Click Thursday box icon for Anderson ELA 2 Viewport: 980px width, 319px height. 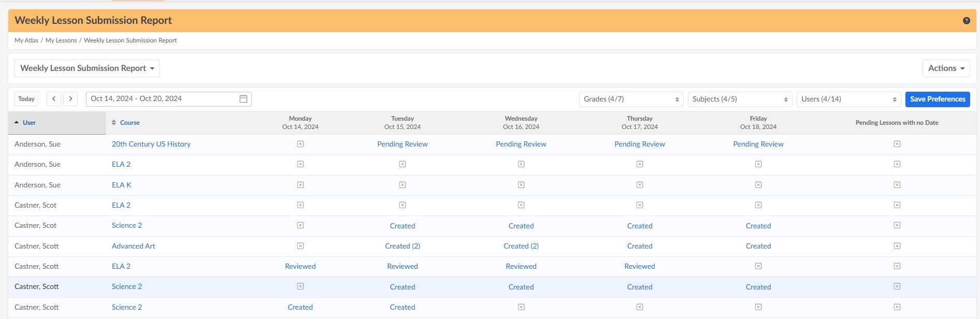640,164
